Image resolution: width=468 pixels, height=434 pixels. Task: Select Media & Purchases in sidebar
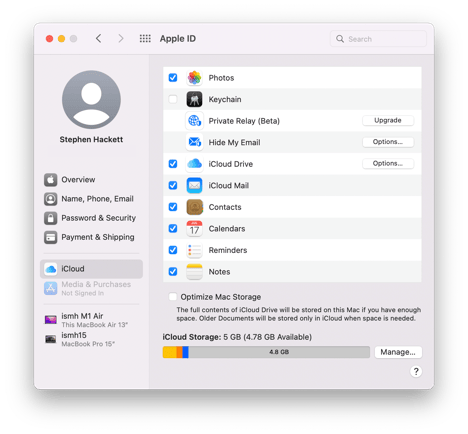[91, 288]
